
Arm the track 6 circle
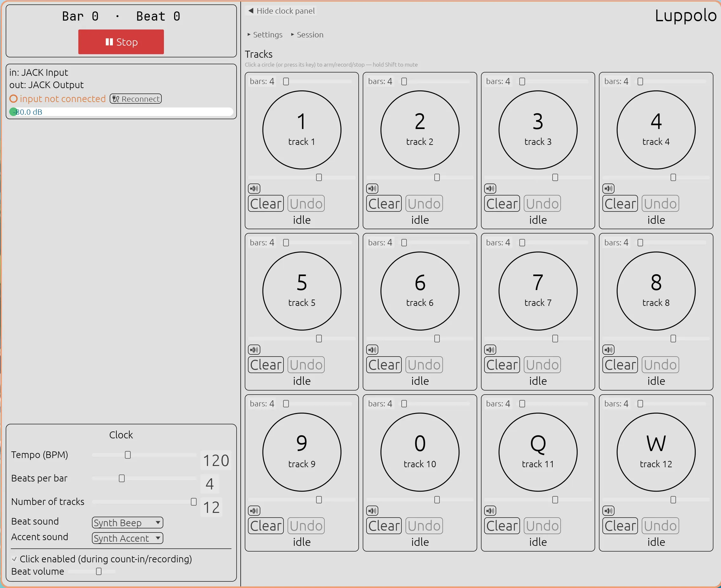[420, 291]
